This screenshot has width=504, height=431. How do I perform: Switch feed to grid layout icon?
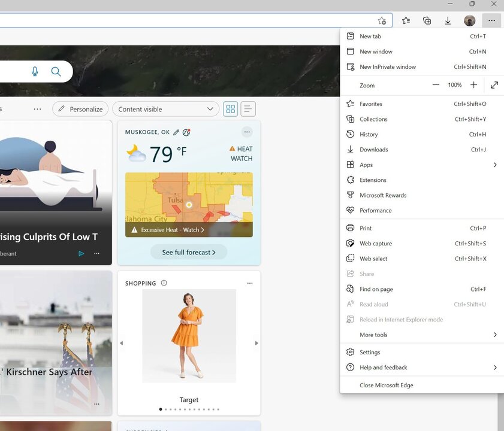pos(230,108)
